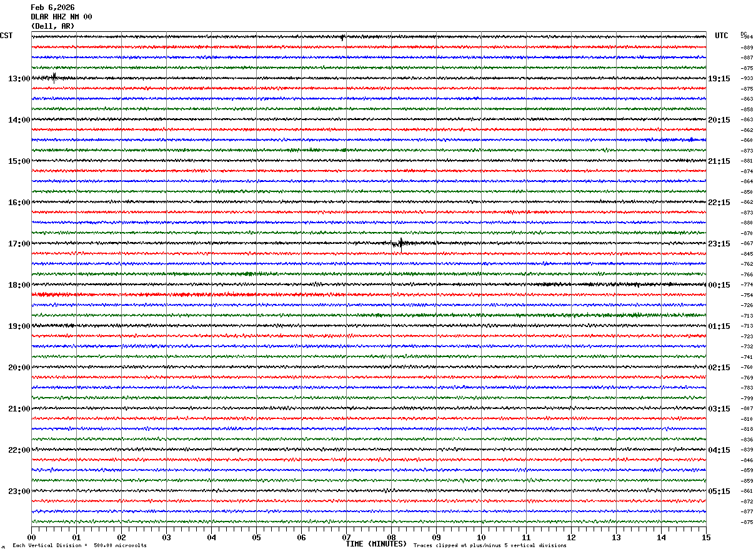Click minute tick label 14 on x-axis
The width and height of the screenshot is (756, 554).
[x=661, y=538]
